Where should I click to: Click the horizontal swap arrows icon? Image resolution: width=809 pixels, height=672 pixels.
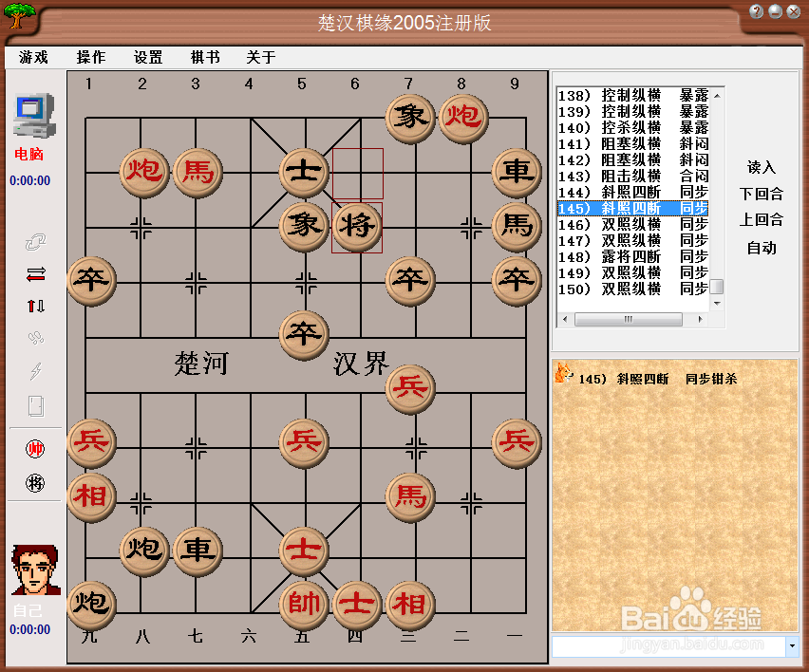pos(35,274)
